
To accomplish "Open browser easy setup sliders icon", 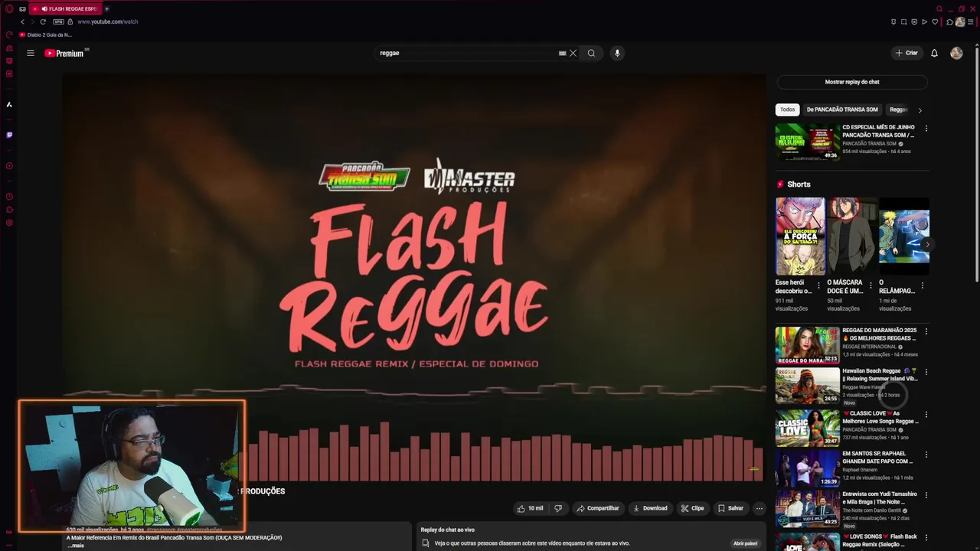I will point(971,21).
